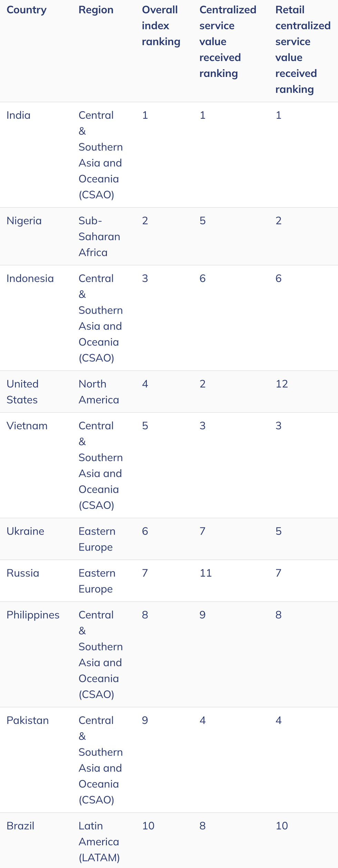Image resolution: width=338 pixels, height=868 pixels.
Task: Click the Vietnam country cell
Action: tap(27, 426)
